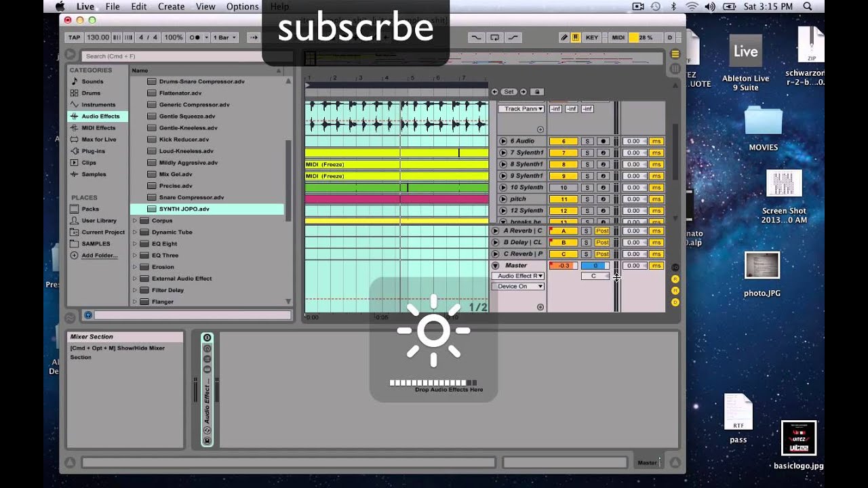This screenshot has height=488, width=868.
Task: Switch to Session view selector
Action: point(675,68)
